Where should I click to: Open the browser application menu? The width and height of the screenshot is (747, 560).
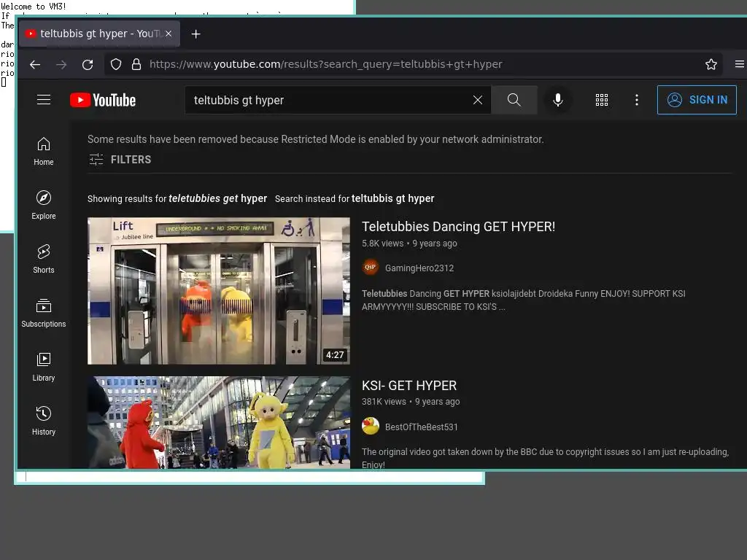tap(740, 64)
